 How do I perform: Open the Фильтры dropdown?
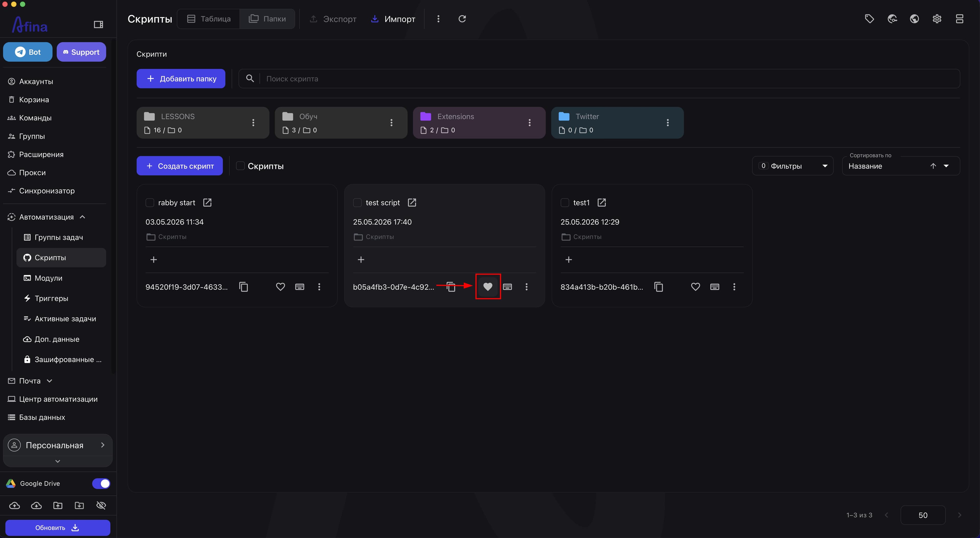point(792,166)
